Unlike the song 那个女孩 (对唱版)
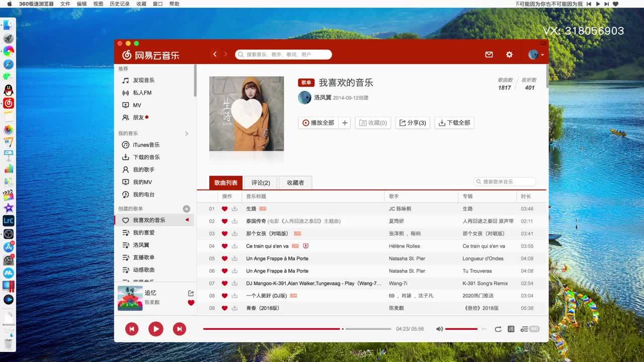Image resolution: width=644 pixels, height=362 pixels. tap(224, 233)
